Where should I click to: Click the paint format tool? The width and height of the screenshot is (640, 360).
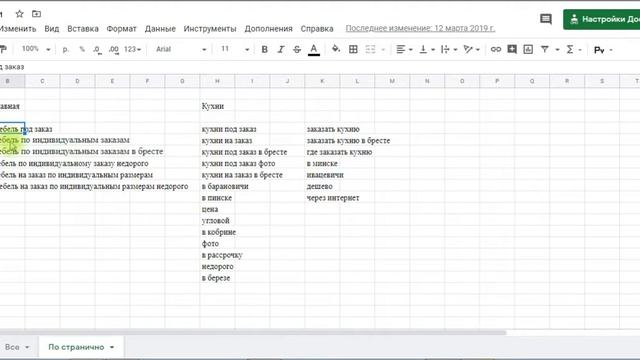click(3, 49)
